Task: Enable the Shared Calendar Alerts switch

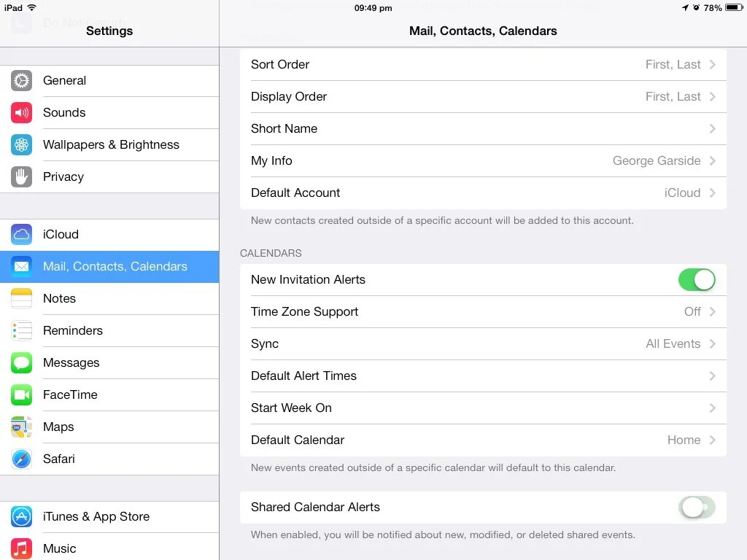Action: [x=697, y=507]
